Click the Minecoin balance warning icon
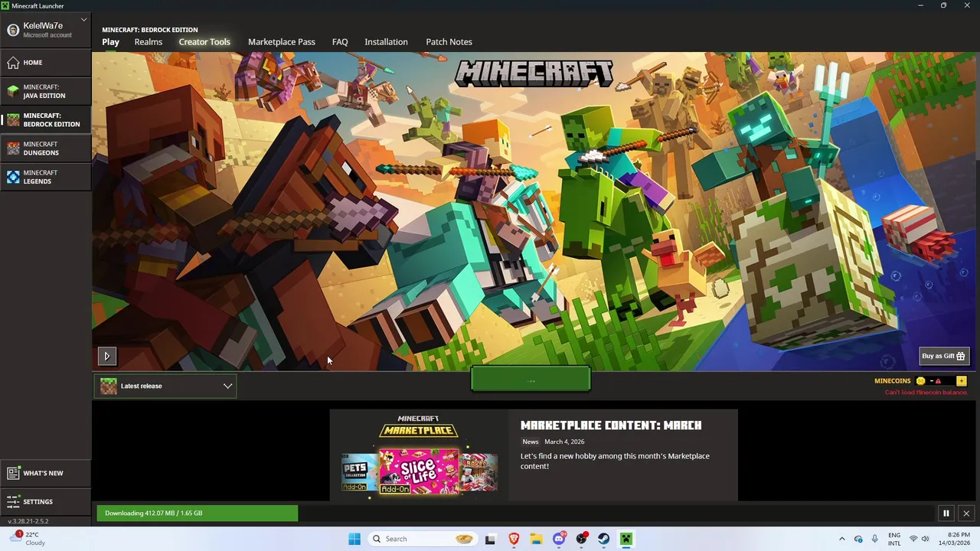The image size is (980, 551). [x=938, y=381]
